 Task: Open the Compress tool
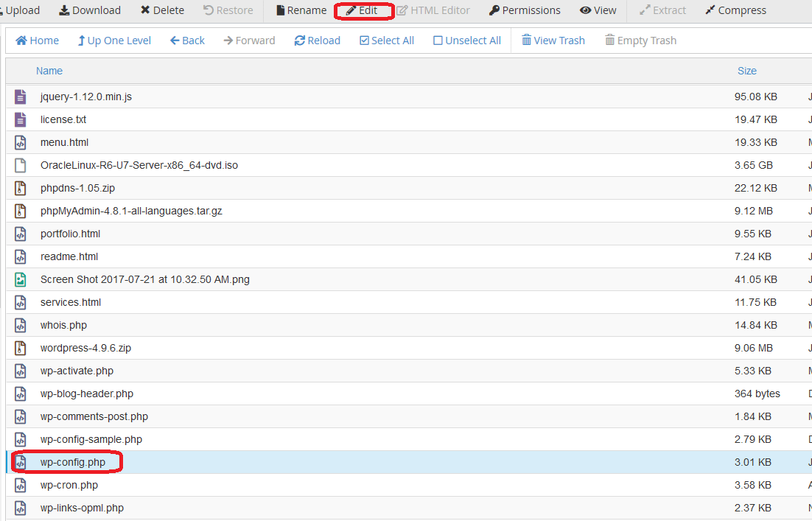click(x=735, y=10)
